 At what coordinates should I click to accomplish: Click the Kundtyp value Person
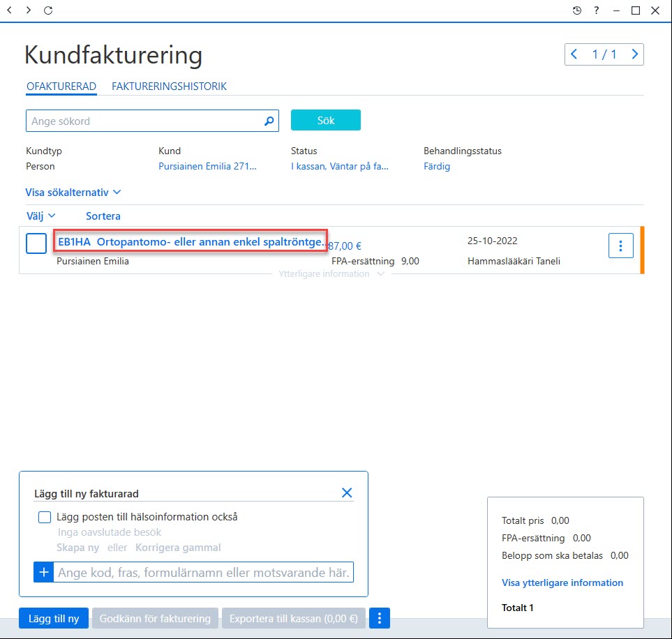[x=40, y=166]
